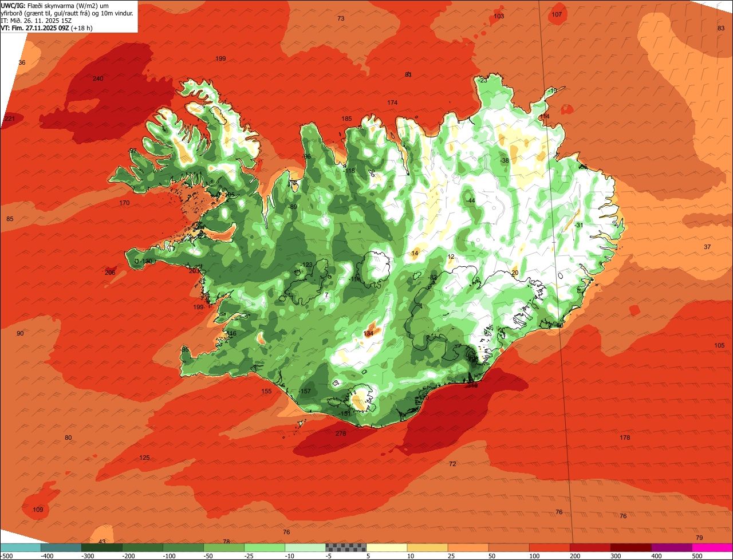Click the legend swatch between -400 and -300
Viewport: 733px width, 560px height.
coord(61,547)
